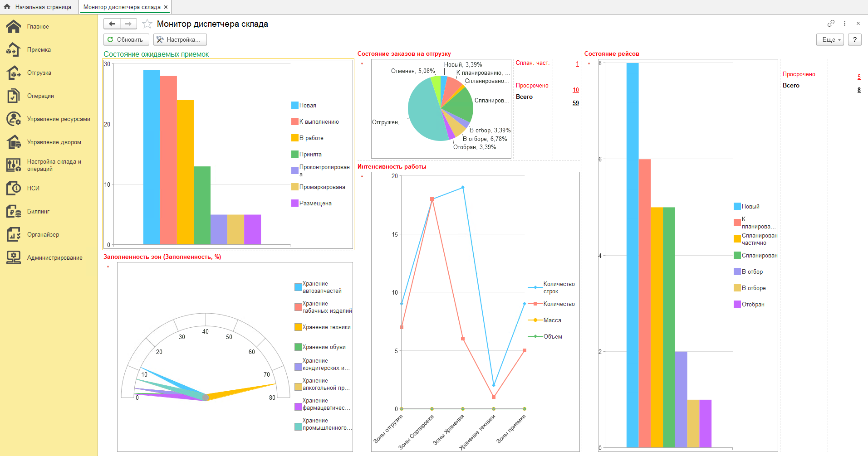Close the Монитор диспетчера склада tab
This screenshot has height=456, width=868.
coord(166,7)
